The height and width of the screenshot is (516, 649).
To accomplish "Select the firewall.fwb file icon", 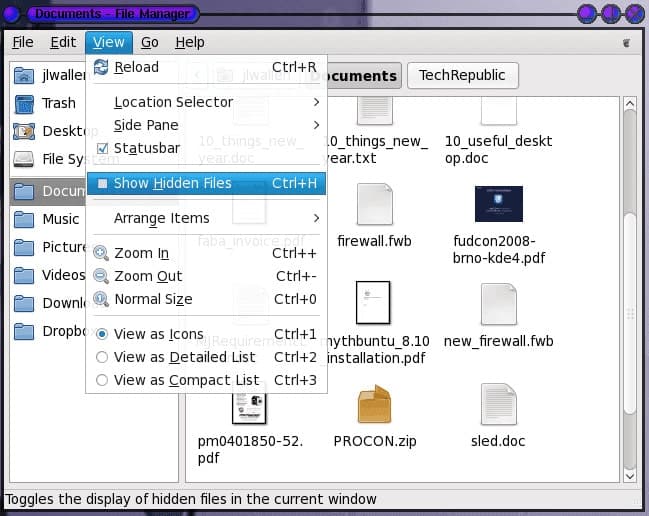I will point(374,204).
